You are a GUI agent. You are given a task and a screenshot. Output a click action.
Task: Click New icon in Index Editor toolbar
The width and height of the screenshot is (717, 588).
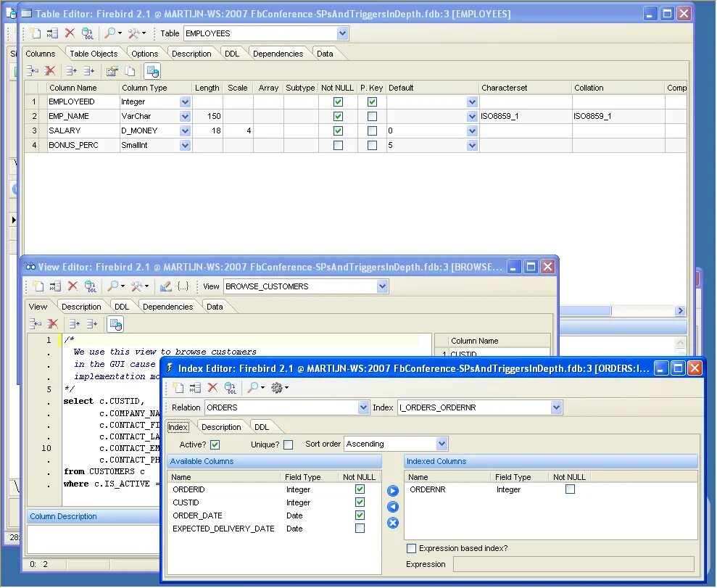click(x=178, y=388)
